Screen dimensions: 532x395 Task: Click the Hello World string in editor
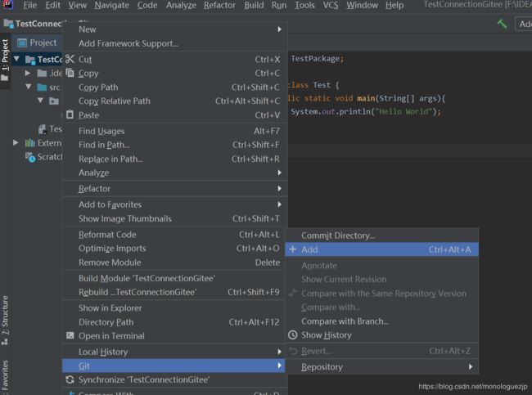(x=403, y=111)
